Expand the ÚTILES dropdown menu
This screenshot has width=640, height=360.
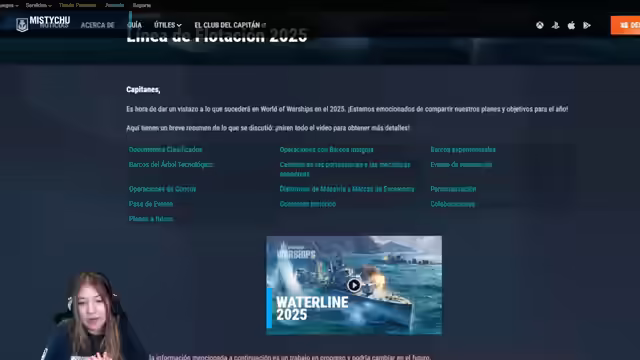167,25
